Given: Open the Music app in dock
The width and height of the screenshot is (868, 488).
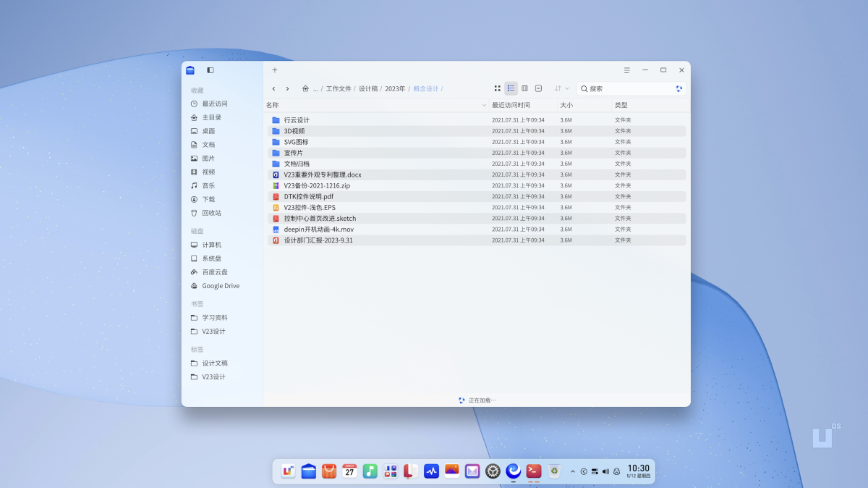Looking at the screenshot, I should pyautogui.click(x=370, y=471).
